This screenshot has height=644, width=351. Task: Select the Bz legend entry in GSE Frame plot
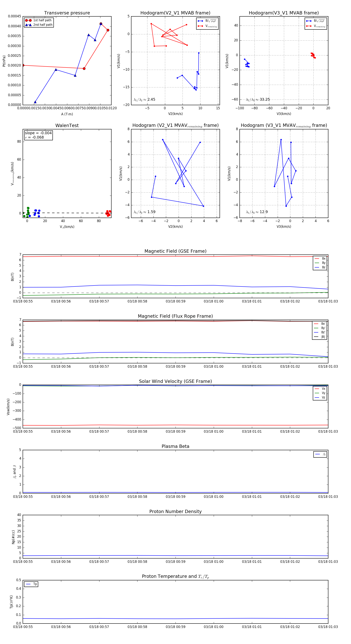point(320,267)
